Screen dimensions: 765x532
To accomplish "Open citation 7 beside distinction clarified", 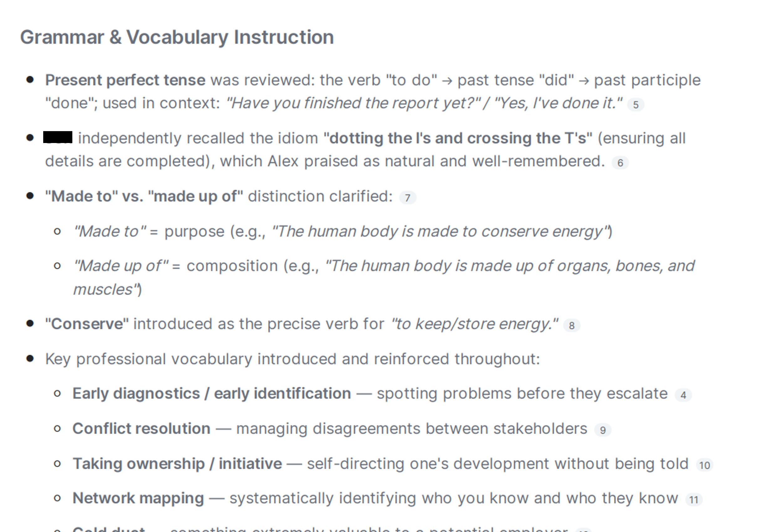I will pyautogui.click(x=407, y=198).
